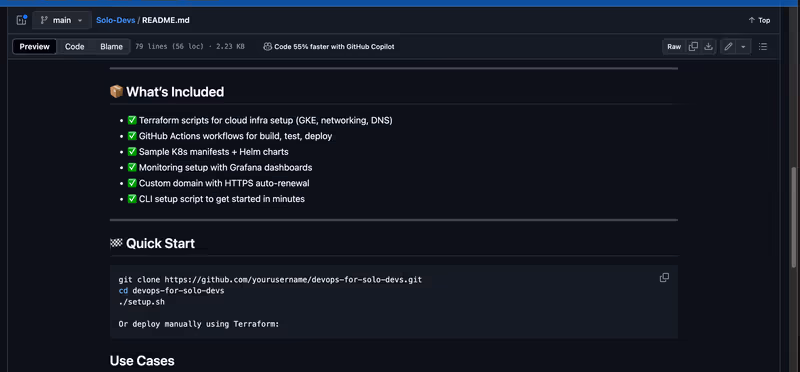The height and width of the screenshot is (372, 800).
Task: Click the GitHub Actions workflows line
Action: pyautogui.click(x=235, y=136)
